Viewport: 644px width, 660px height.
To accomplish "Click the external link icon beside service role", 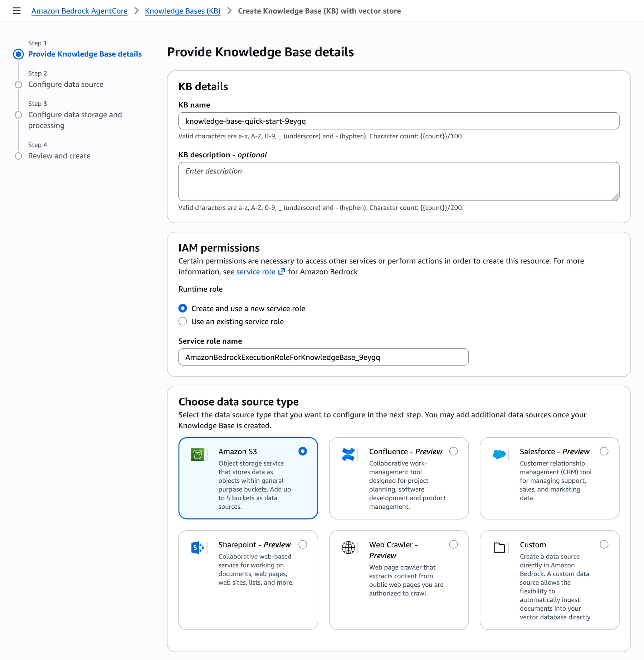I will [282, 271].
